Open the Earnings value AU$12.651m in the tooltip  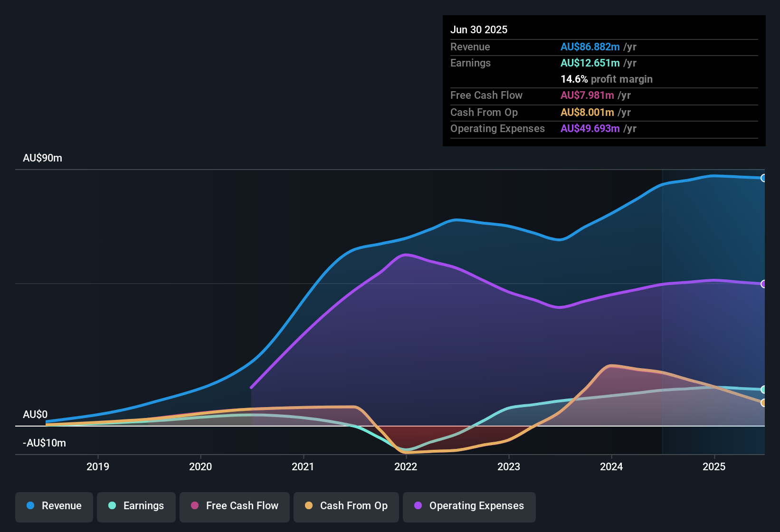pyautogui.click(x=590, y=63)
